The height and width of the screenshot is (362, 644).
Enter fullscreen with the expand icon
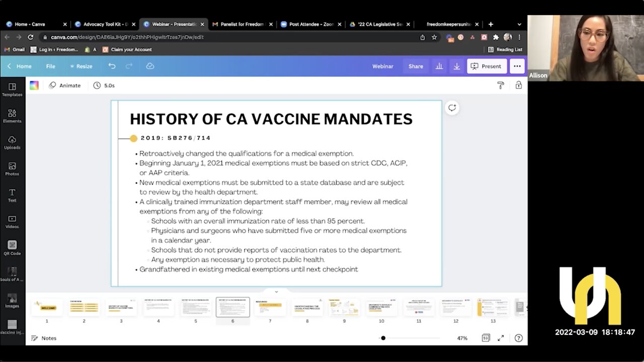point(501,338)
